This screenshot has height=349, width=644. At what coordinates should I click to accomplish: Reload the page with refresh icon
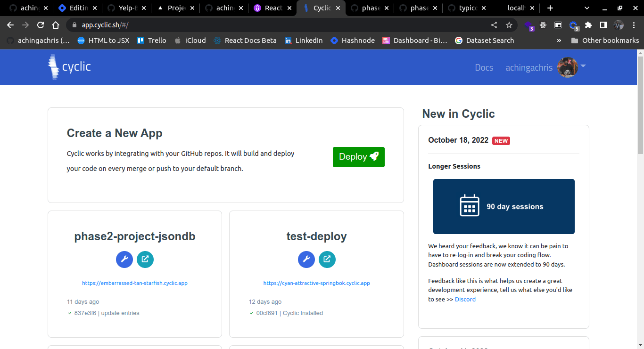[x=41, y=25]
